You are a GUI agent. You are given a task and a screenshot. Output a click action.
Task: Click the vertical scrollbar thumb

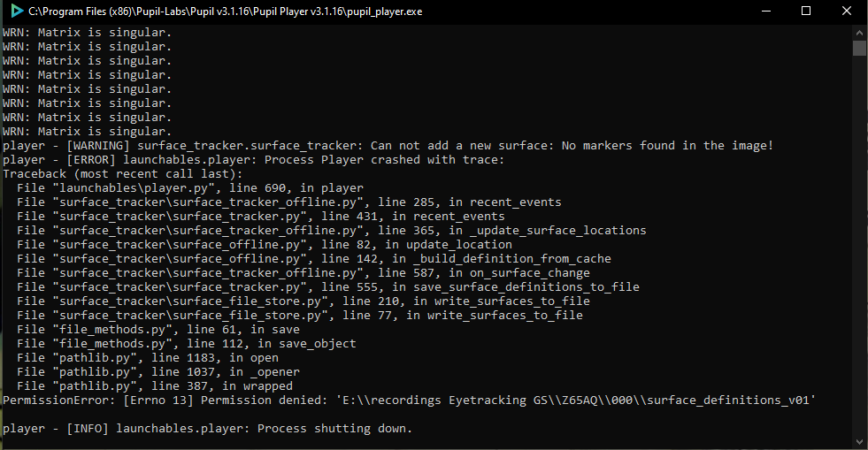coord(859,49)
